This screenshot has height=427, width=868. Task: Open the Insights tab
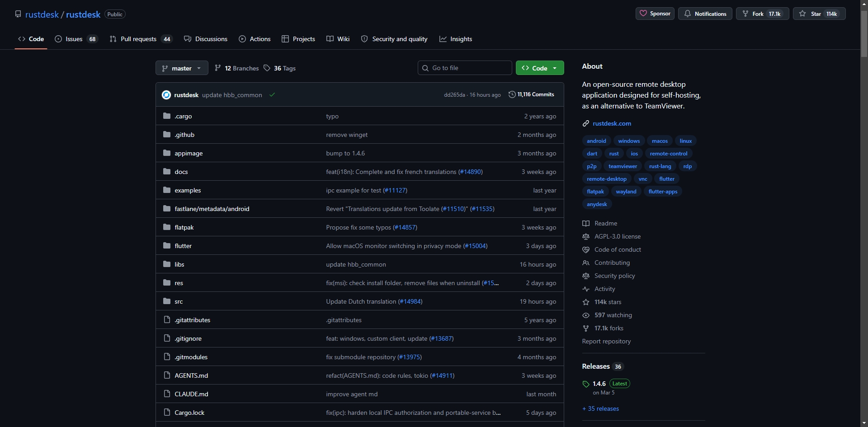tap(456, 39)
